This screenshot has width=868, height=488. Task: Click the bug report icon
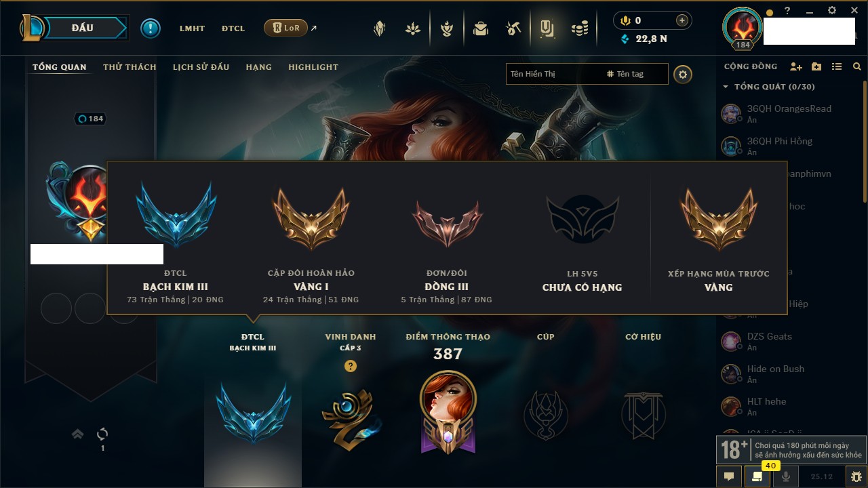(856, 476)
